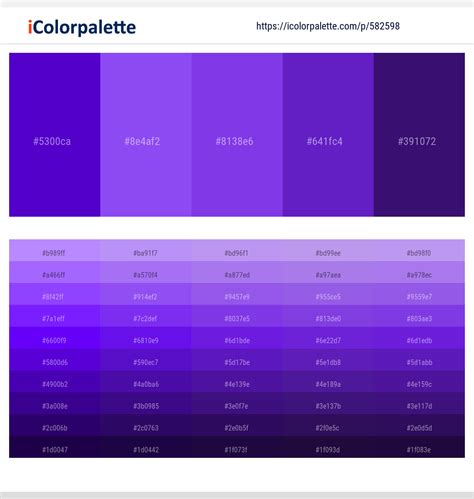This screenshot has height=499, width=474.
Task: Select the #5300ca color swatch
Action: (55, 135)
